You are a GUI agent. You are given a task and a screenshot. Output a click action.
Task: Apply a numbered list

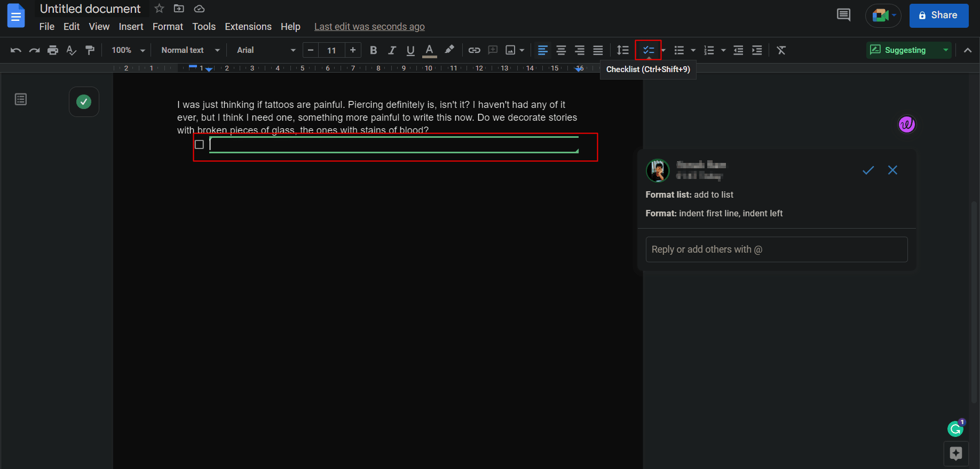tap(709, 50)
